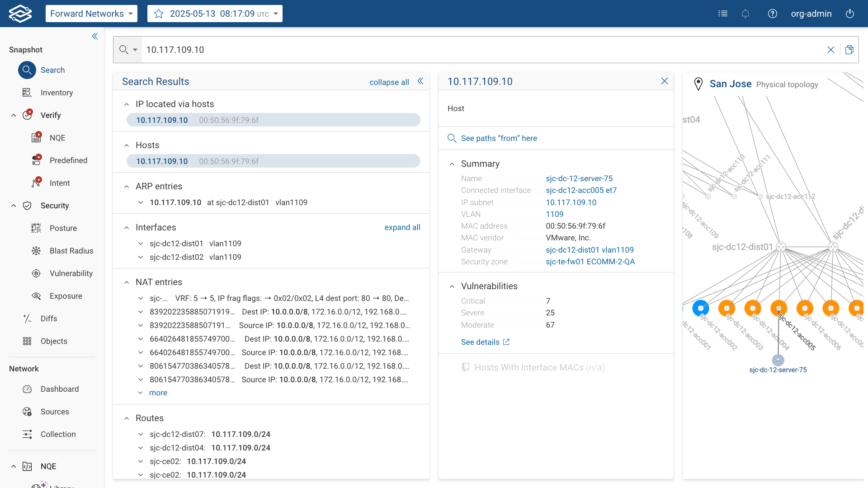Expand all Interfaces entries
The image size is (868, 488).
[402, 227]
